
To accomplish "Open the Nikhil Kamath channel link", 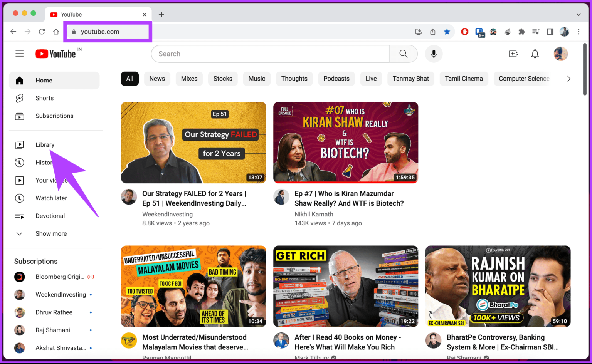I will 314,214.
